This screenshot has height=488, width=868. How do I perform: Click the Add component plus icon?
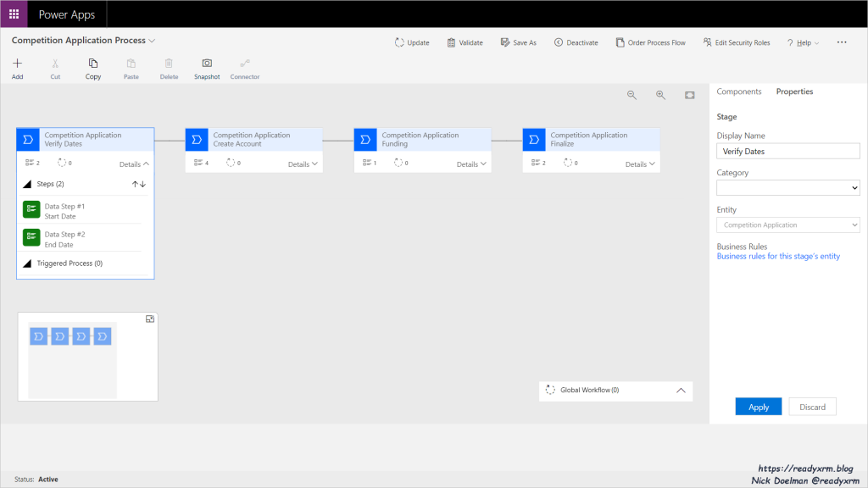(x=17, y=64)
